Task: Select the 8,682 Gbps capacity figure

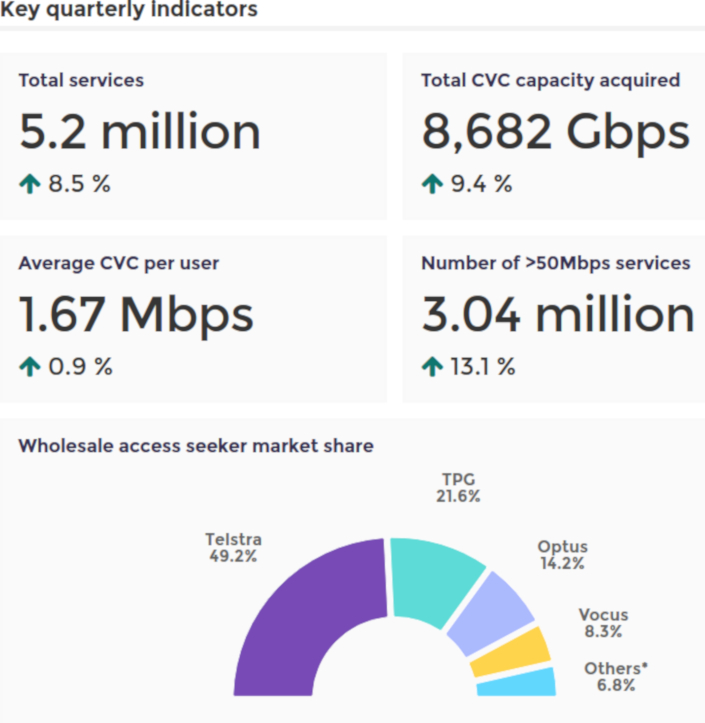Action: [x=555, y=131]
